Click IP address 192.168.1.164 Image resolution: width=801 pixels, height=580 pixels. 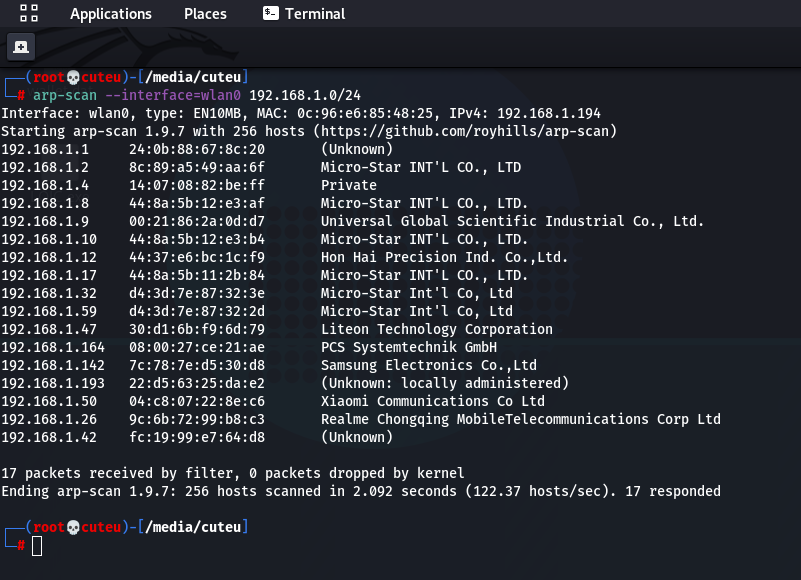[53, 347]
